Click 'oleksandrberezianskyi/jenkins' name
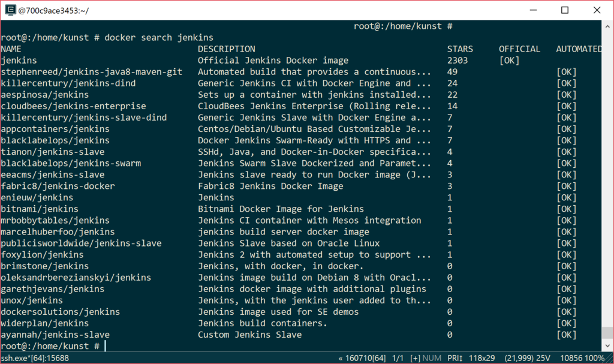The height and width of the screenshot is (364, 614). coord(76,278)
